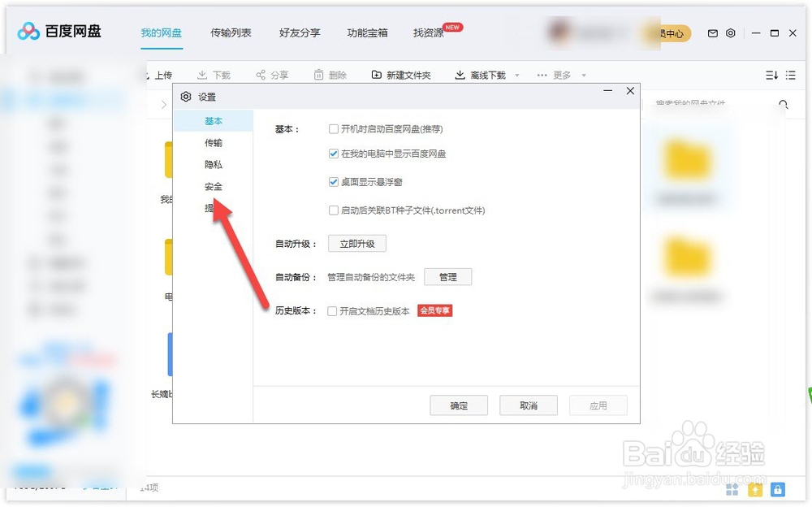The image size is (812, 507).
Task: Select 基本 settings category
Action: click(214, 121)
